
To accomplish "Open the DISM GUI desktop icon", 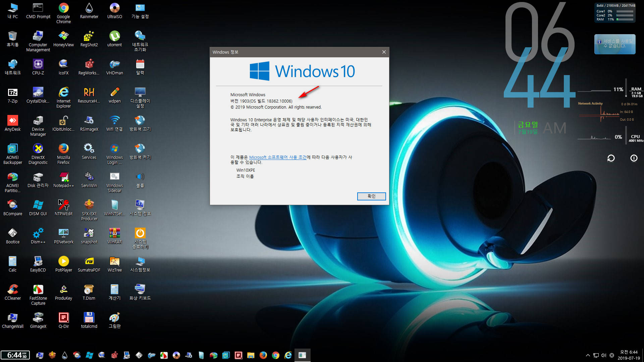I will click(x=38, y=208).
